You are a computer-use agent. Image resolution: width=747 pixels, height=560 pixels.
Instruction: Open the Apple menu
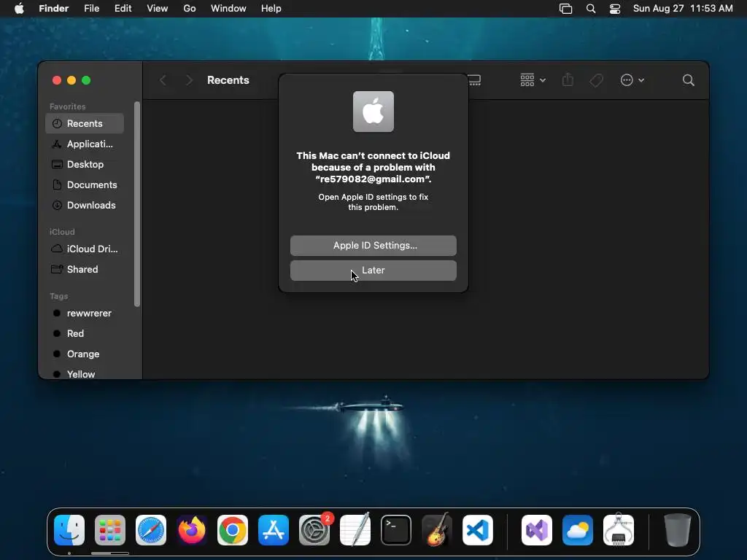(x=19, y=9)
